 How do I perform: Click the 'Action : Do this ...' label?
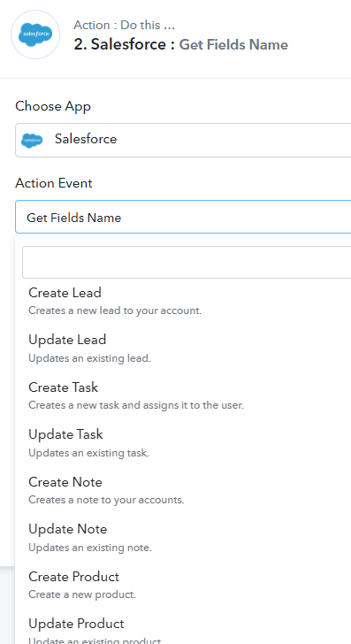tap(124, 25)
